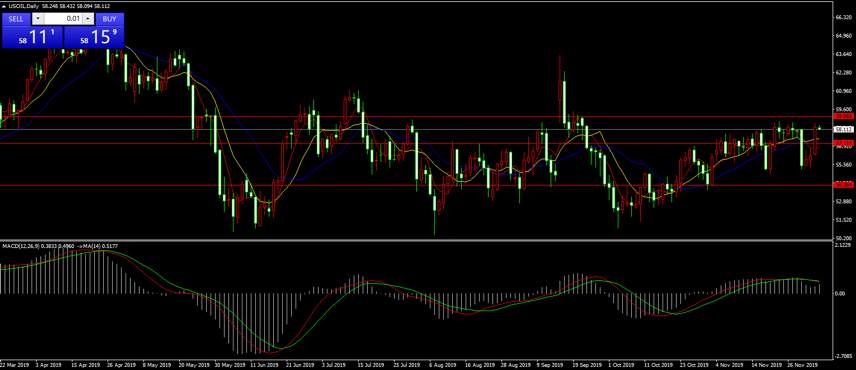Click the 55.560 price axis label
Screen dimensions: 856x370
tap(843, 165)
